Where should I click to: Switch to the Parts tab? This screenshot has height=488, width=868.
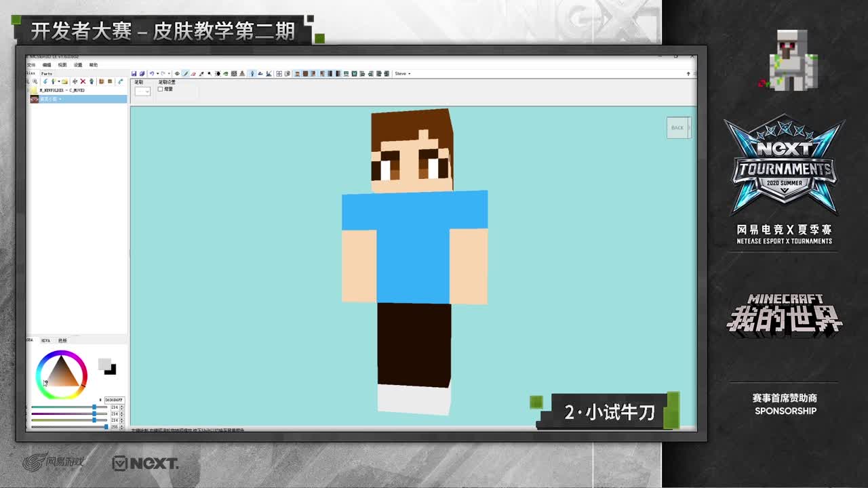click(x=46, y=73)
